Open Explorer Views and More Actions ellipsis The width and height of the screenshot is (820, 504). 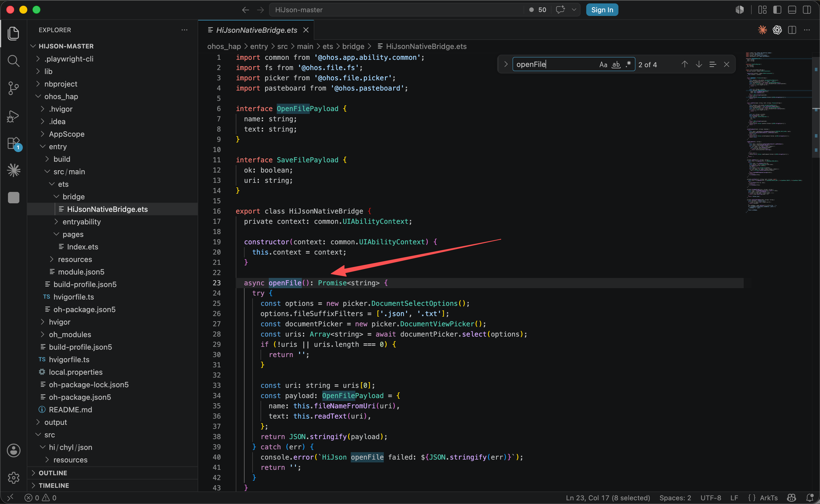[x=184, y=30]
